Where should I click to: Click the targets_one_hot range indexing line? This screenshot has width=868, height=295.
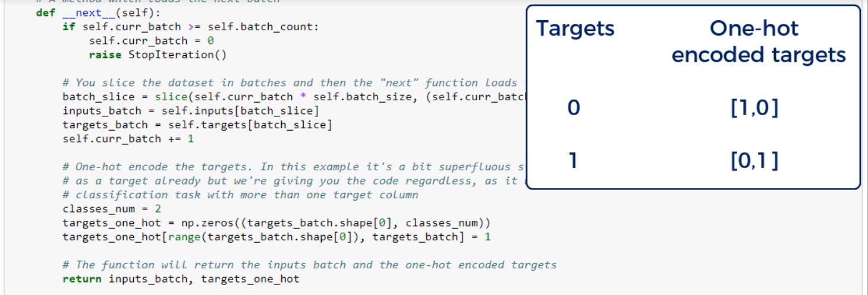276,237
